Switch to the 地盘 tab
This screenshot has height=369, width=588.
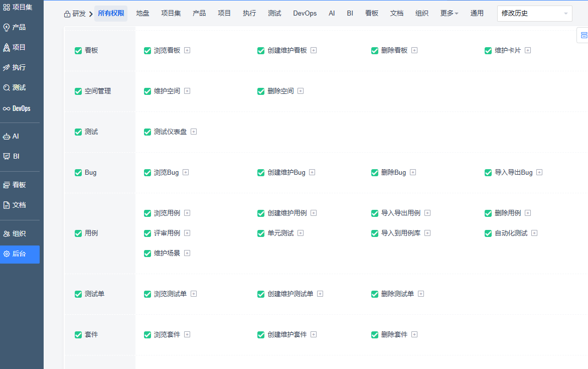142,14
